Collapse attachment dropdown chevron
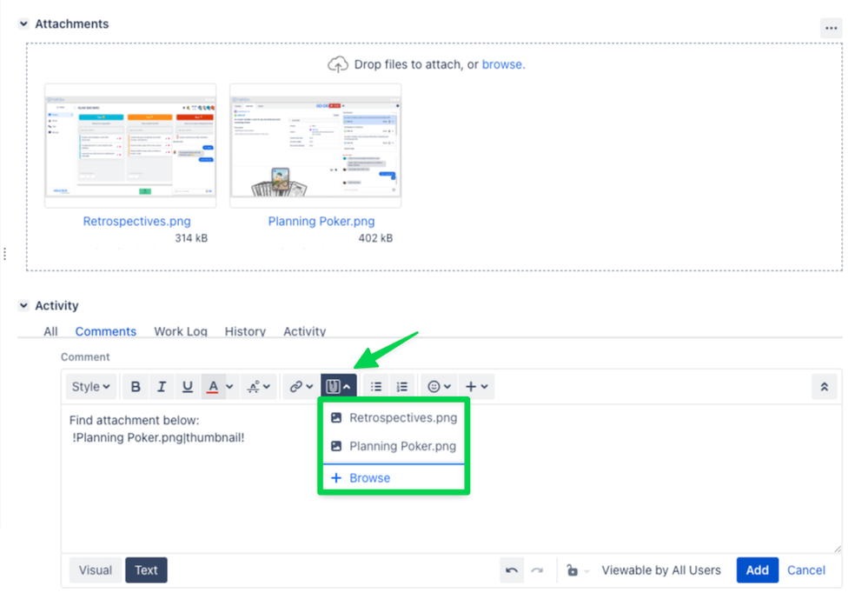The height and width of the screenshot is (606, 868). coord(347,387)
